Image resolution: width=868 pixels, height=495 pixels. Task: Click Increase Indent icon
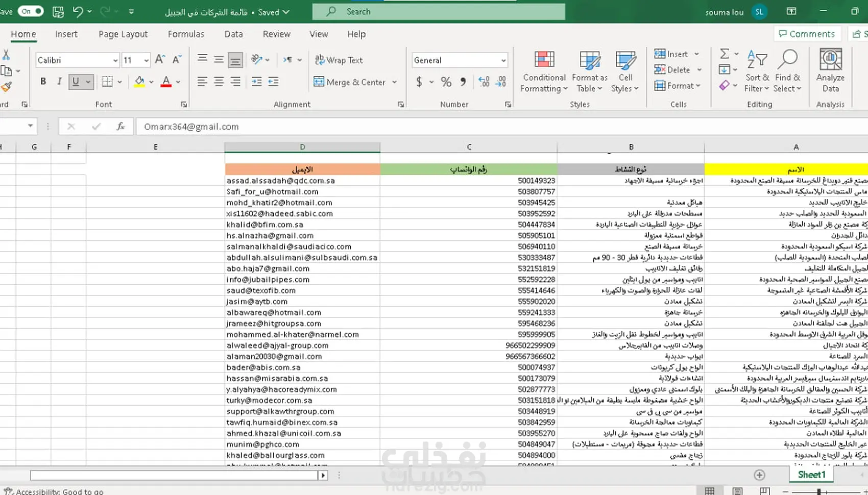click(274, 82)
